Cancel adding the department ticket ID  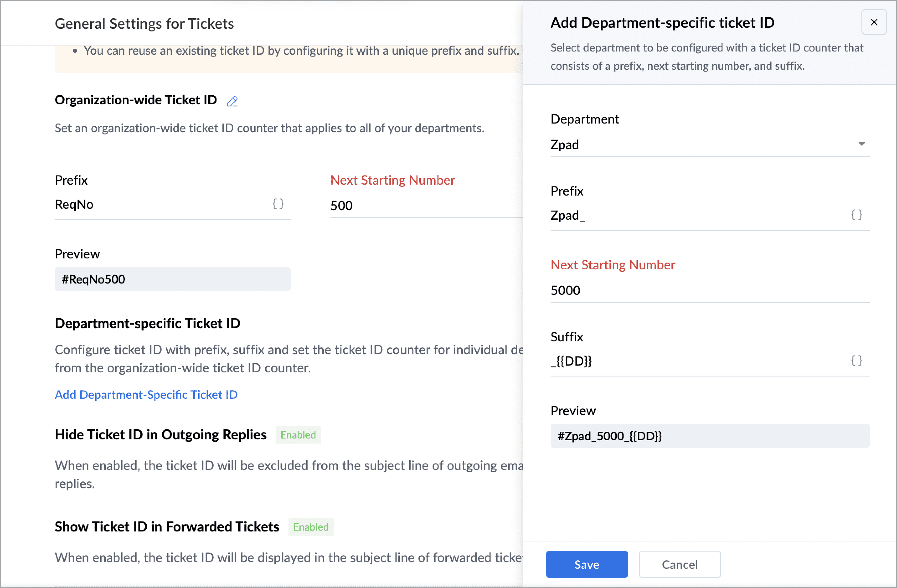tap(680, 564)
